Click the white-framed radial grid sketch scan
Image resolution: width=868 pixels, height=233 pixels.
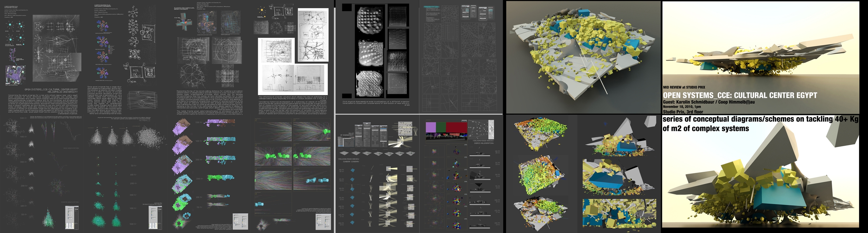[276, 50]
